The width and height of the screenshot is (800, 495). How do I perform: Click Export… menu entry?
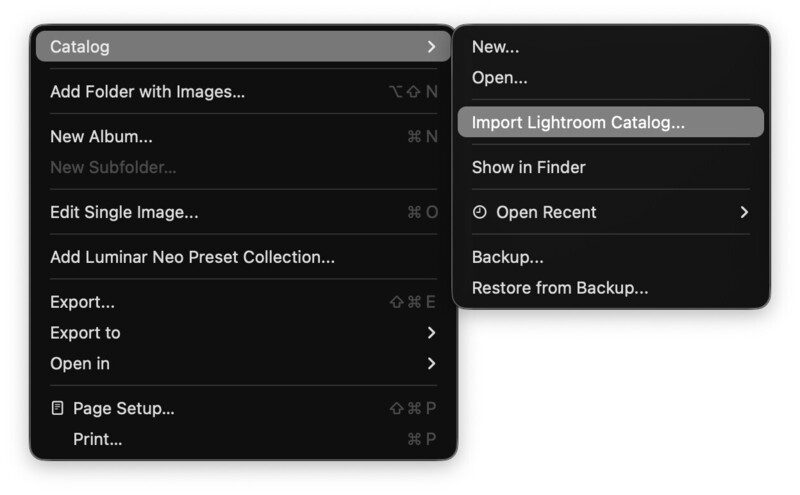coord(243,302)
